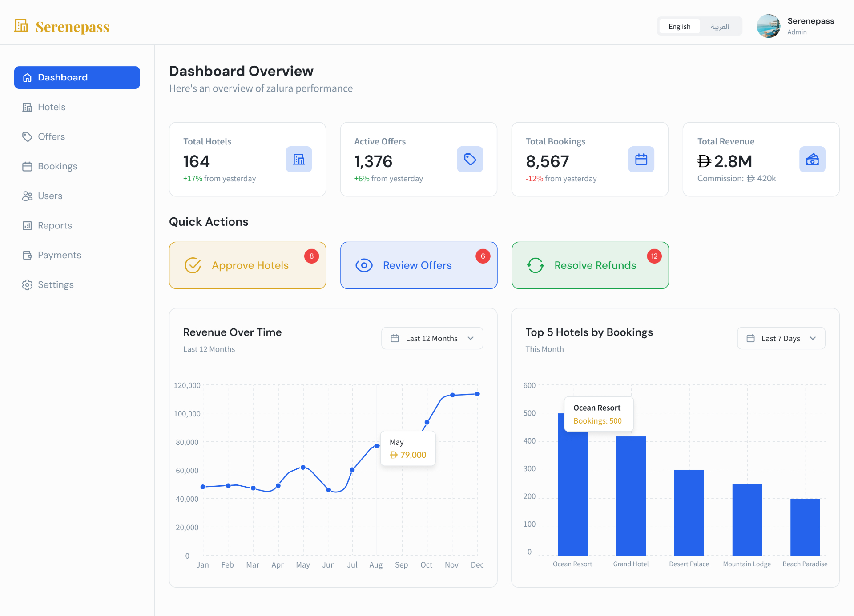This screenshot has height=616, width=854.
Task: Open the Users menu entry
Action: point(50,196)
